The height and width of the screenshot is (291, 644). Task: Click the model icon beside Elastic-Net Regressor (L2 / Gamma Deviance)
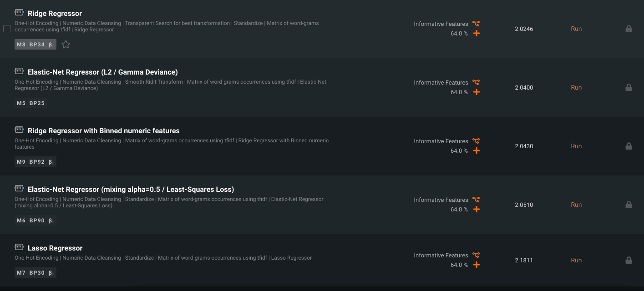click(x=19, y=71)
